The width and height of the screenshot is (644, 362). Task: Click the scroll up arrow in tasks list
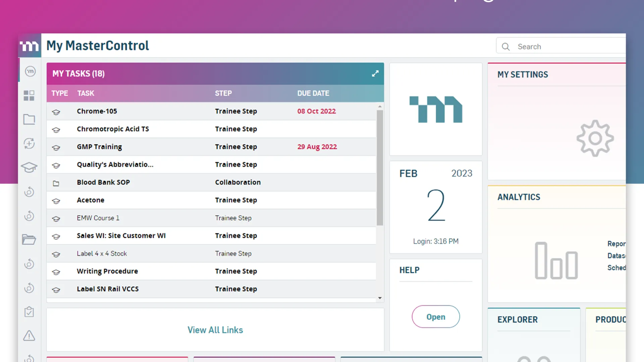380,106
